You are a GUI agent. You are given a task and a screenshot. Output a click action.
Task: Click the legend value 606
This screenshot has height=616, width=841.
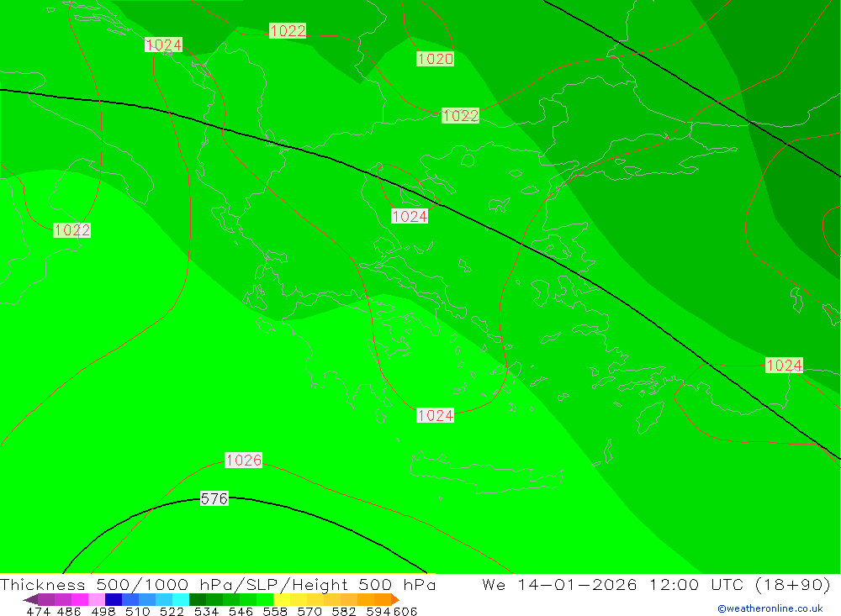pos(405,611)
